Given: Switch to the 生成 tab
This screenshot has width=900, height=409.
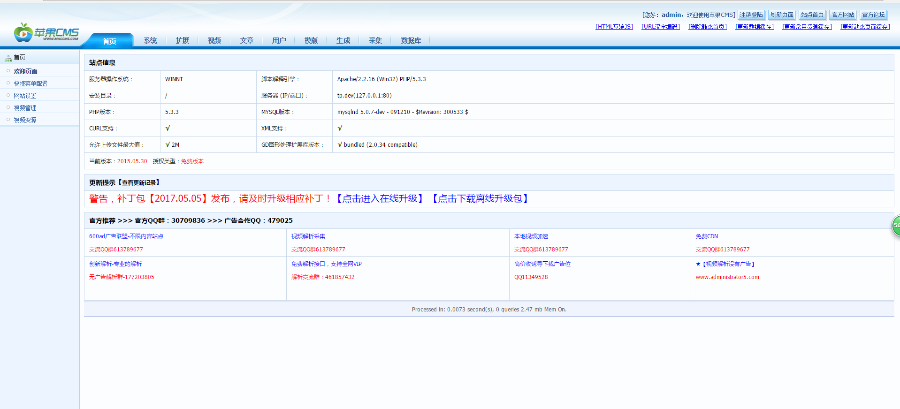Looking at the screenshot, I should 343,41.
